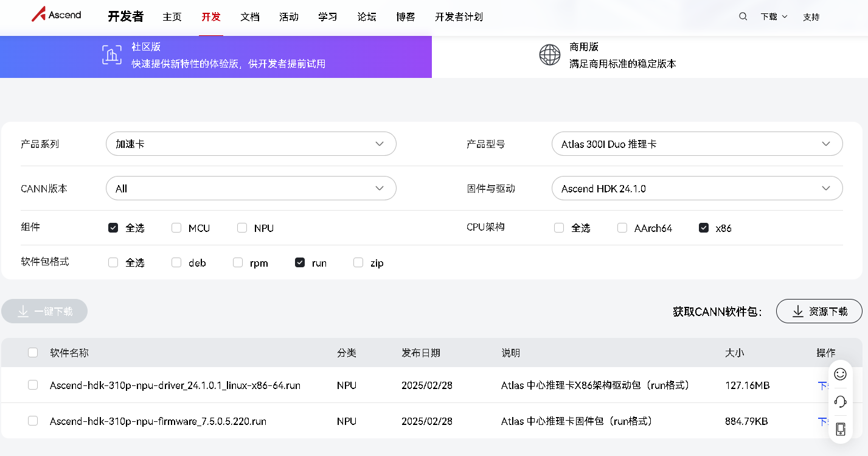Check the NPU component checkbox
The image size is (868, 456).
click(242, 228)
